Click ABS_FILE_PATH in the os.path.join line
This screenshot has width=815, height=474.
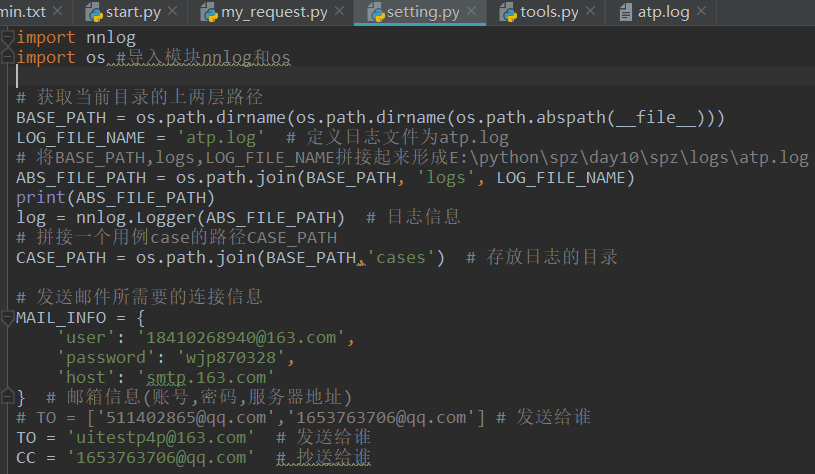[81, 178]
